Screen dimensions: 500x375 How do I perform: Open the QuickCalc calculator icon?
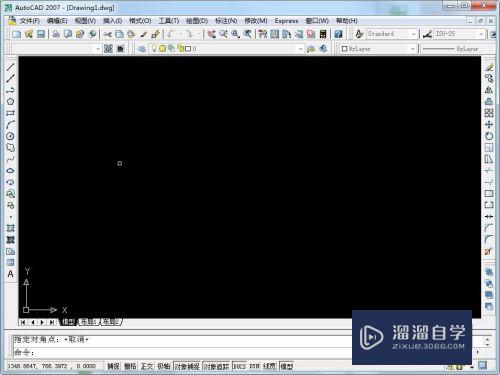[323, 34]
